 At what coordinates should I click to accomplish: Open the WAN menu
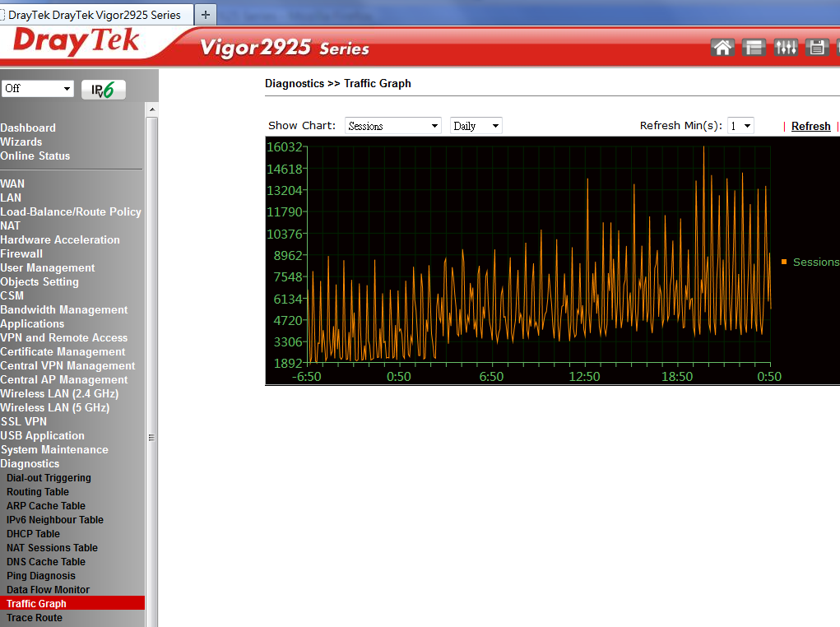[x=12, y=183]
